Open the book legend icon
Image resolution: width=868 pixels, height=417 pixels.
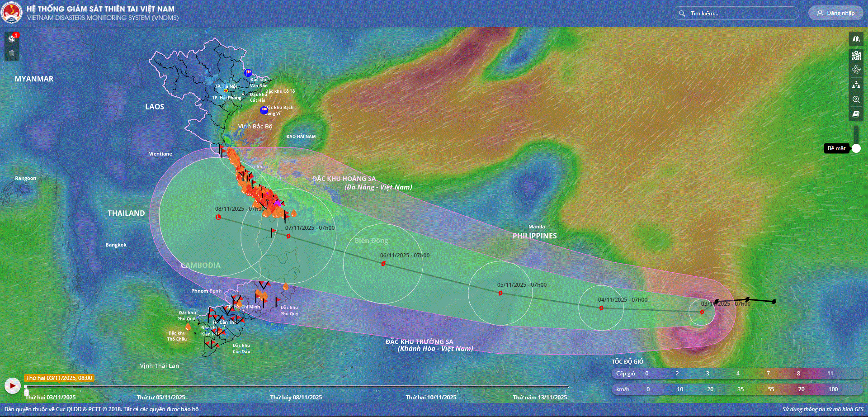(856, 114)
